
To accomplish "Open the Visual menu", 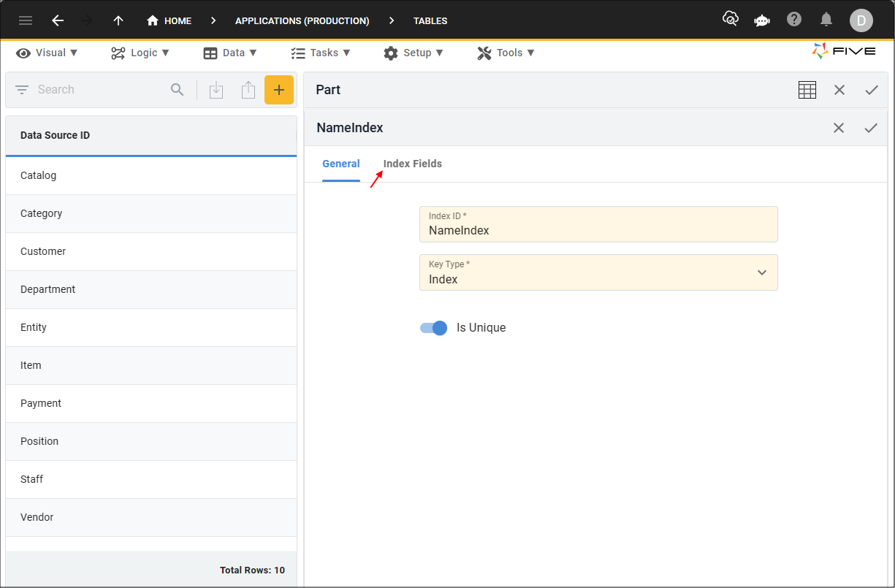I will point(47,53).
